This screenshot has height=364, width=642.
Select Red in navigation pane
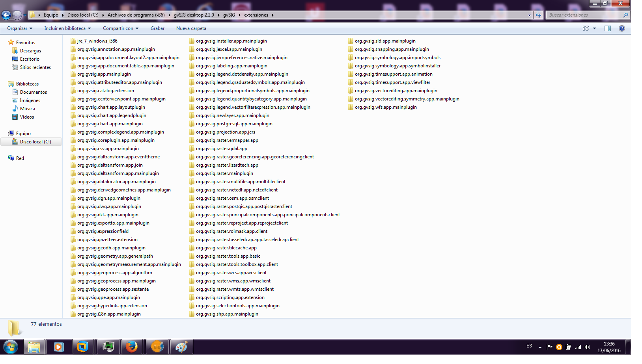click(20, 158)
